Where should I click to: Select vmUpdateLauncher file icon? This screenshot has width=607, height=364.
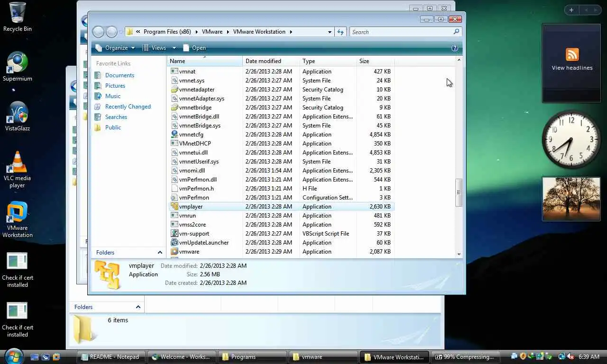[x=174, y=243]
